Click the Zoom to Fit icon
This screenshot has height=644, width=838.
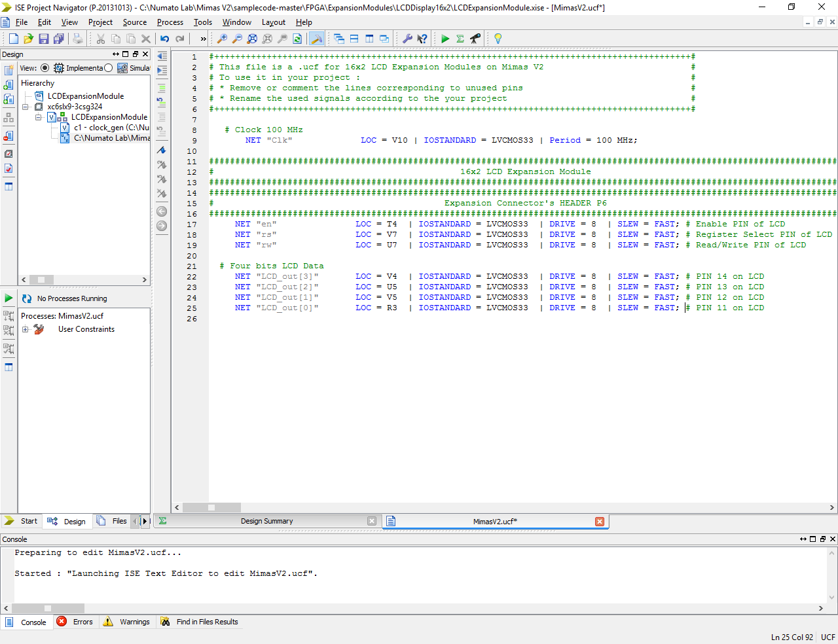(x=253, y=39)
